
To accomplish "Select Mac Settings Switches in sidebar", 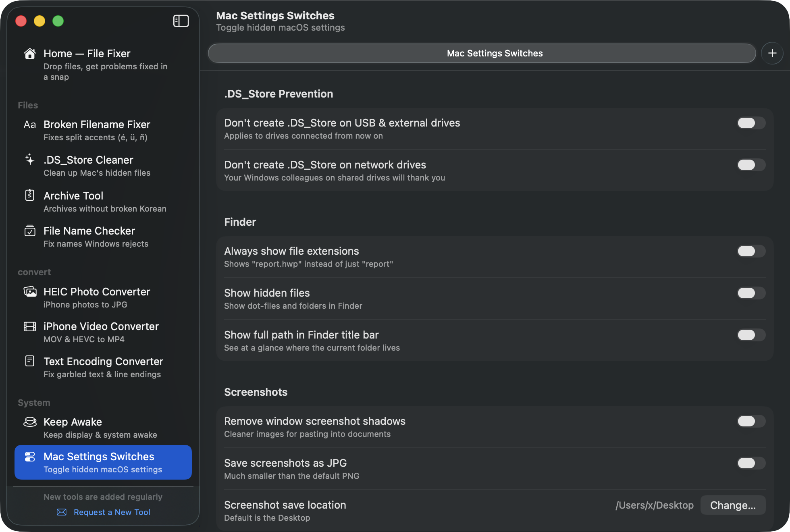I will coord(103,462).
